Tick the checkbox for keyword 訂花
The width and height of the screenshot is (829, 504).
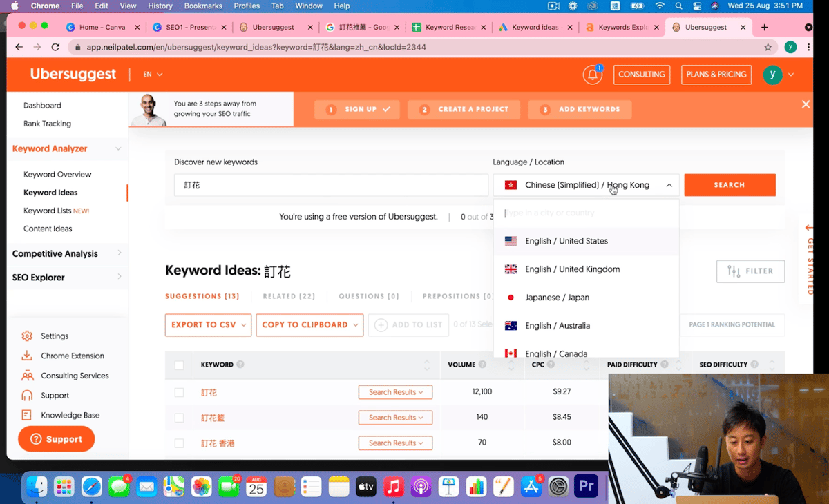click(179, 392)
